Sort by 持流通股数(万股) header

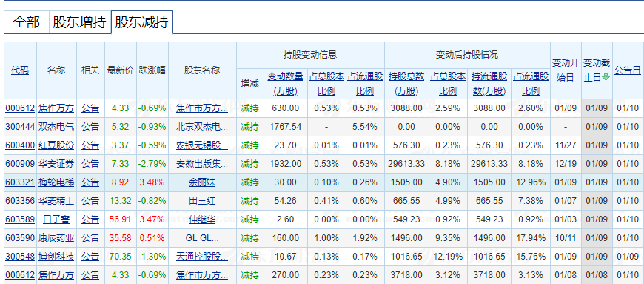489,84
